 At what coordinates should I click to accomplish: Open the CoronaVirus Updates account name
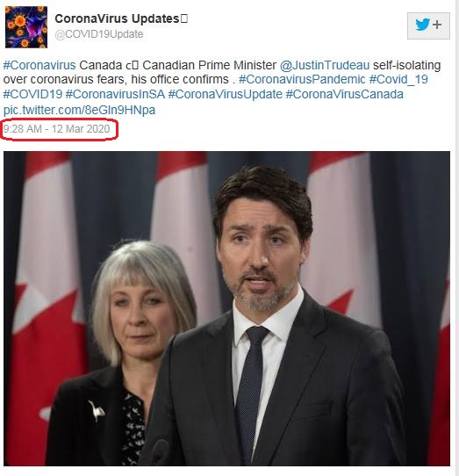coord(121,18)
